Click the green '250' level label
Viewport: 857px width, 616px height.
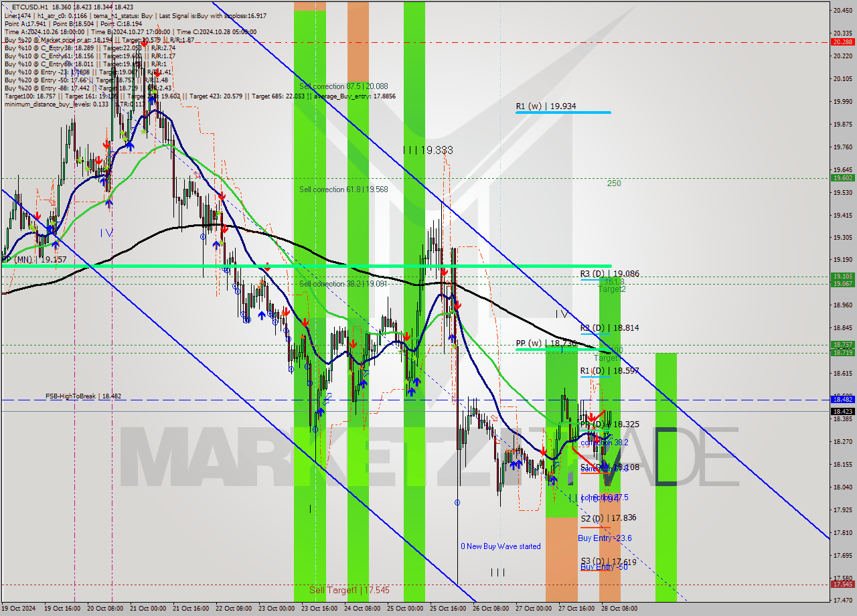(x=614, y=183)
